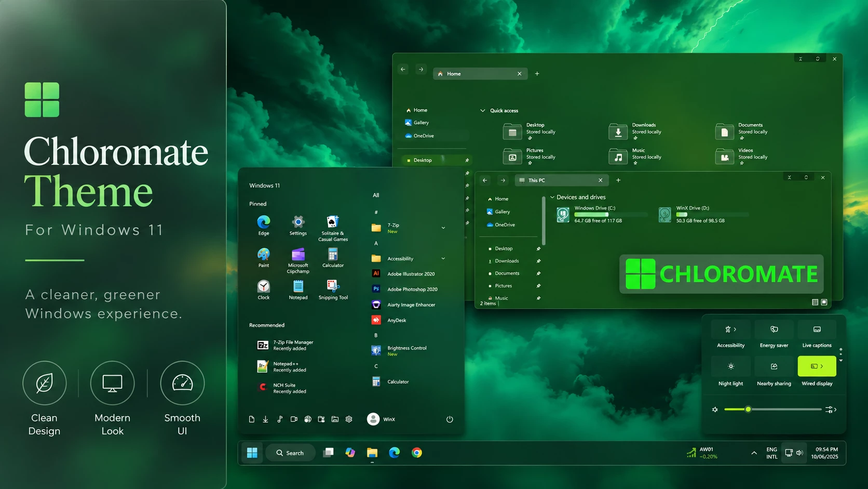This screenshot has width=868, height=489.
Task: Click the Start menu power icon
Action: click(450, 419)
